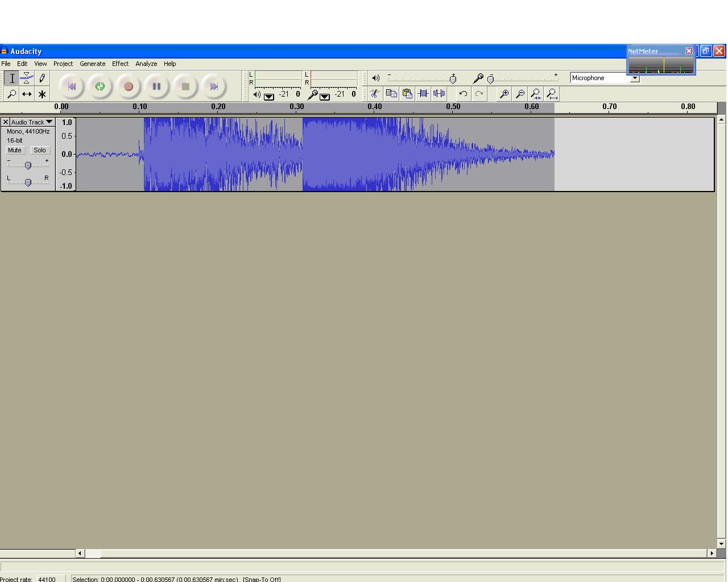Silence the selection using toolbar icon
The image size is (728, 582).
point(439,94)
